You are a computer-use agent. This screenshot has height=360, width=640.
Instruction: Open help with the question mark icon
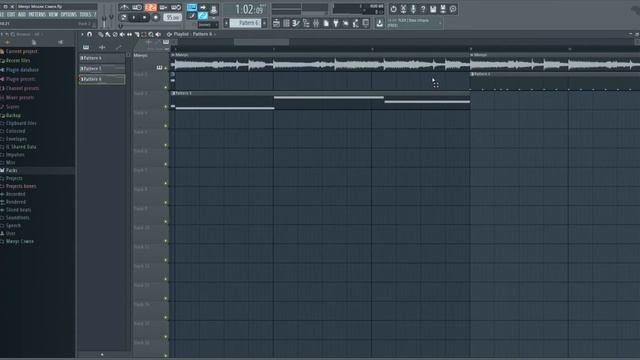pyautogui.click(x=423, y=9)
